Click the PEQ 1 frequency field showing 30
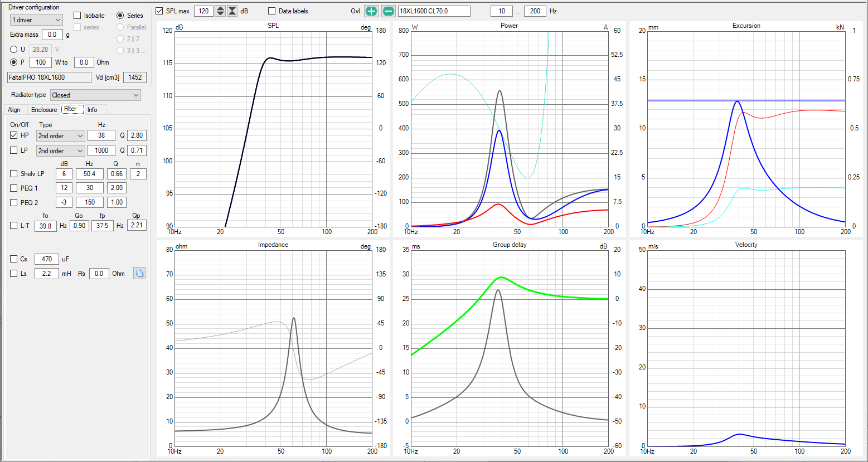868x462 pixels. pos(90,188)
